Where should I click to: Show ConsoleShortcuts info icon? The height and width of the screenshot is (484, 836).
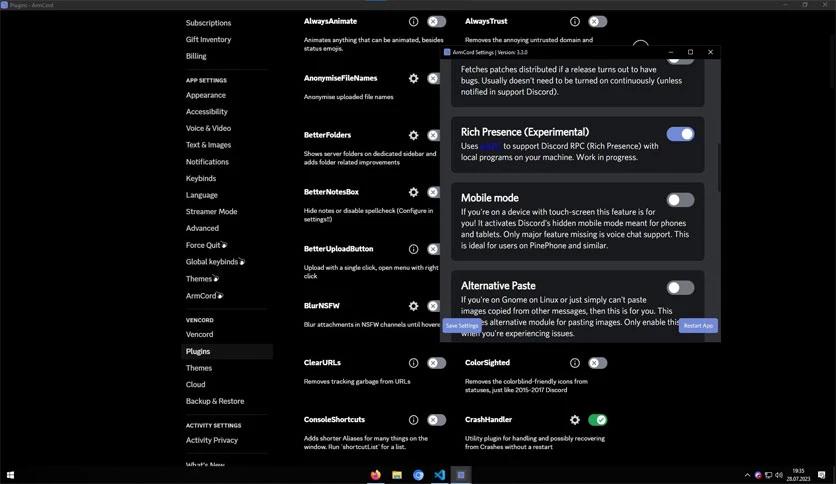click(x=413, y=420)
